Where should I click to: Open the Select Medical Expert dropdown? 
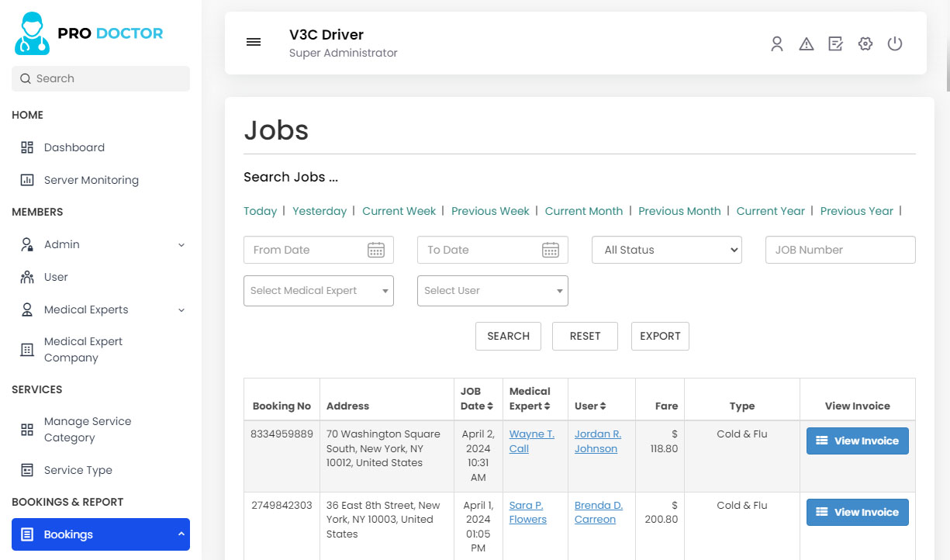click(x=318, y=291)
